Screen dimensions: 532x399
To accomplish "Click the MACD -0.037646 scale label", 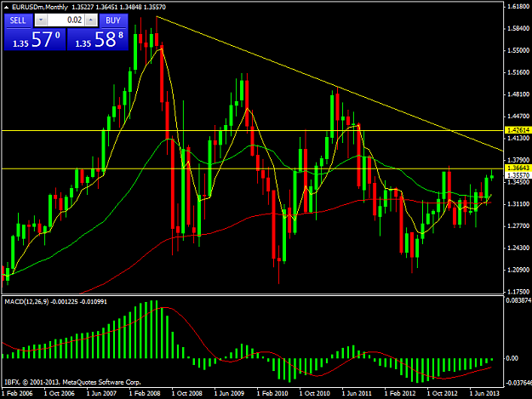I will point(518,383).
